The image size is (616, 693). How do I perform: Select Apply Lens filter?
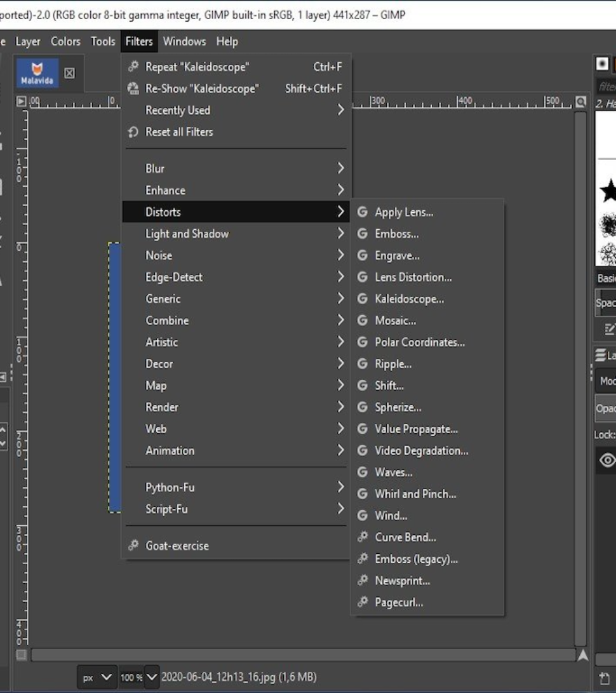tap(427, 212)
